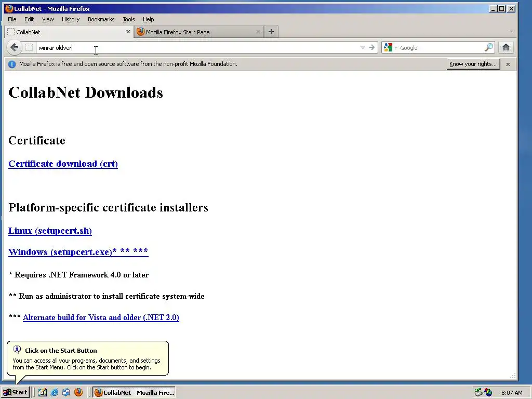Close the CollabNet tab

pos(128,32)
